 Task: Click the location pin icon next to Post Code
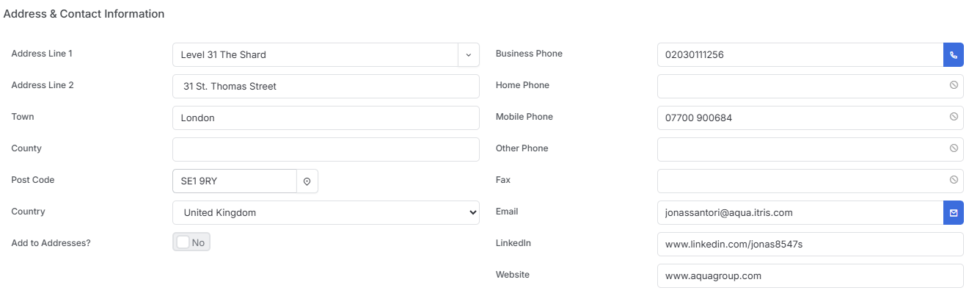tap(307, 181)
